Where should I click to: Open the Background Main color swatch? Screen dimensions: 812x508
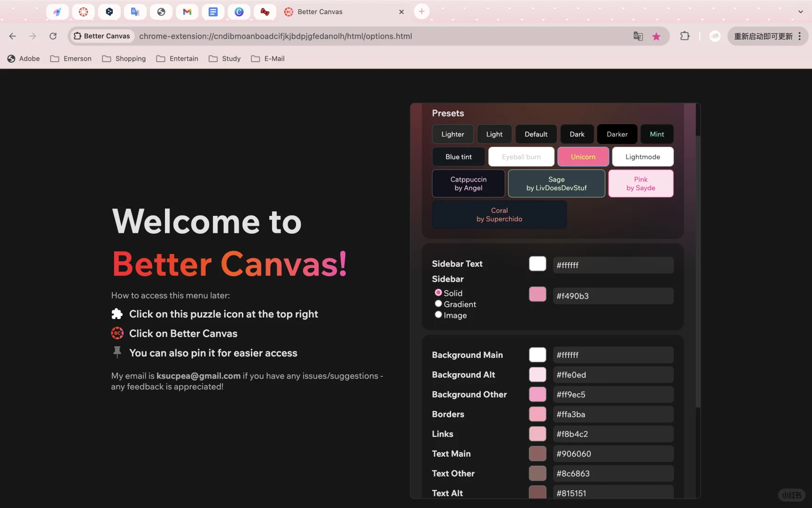coord(538,355)
